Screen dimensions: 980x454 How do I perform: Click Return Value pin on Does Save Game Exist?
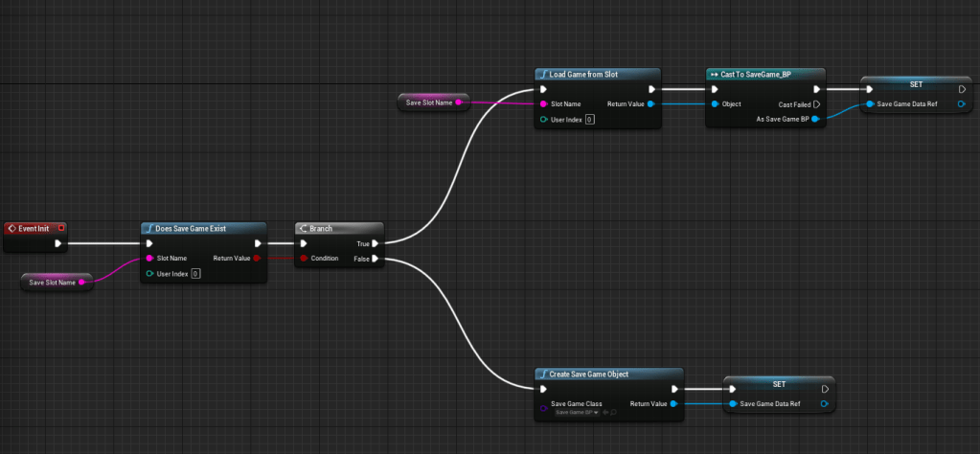click(x=257, y=259)
